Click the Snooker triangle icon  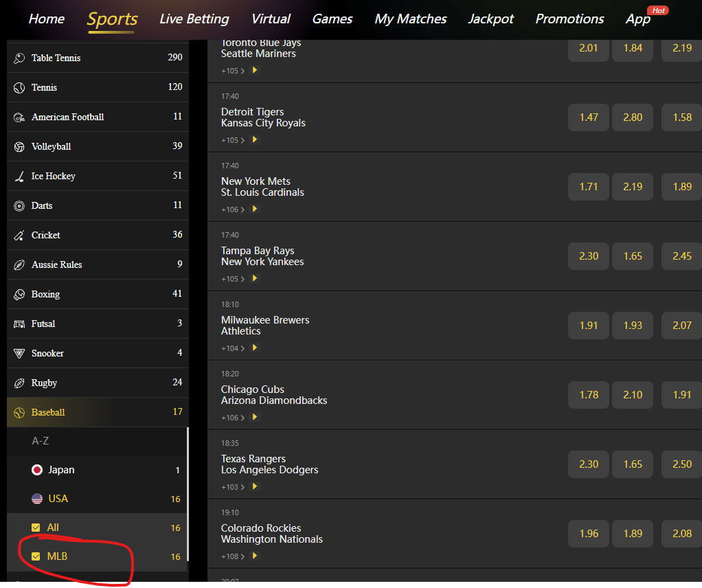click(x=19, y=354)
